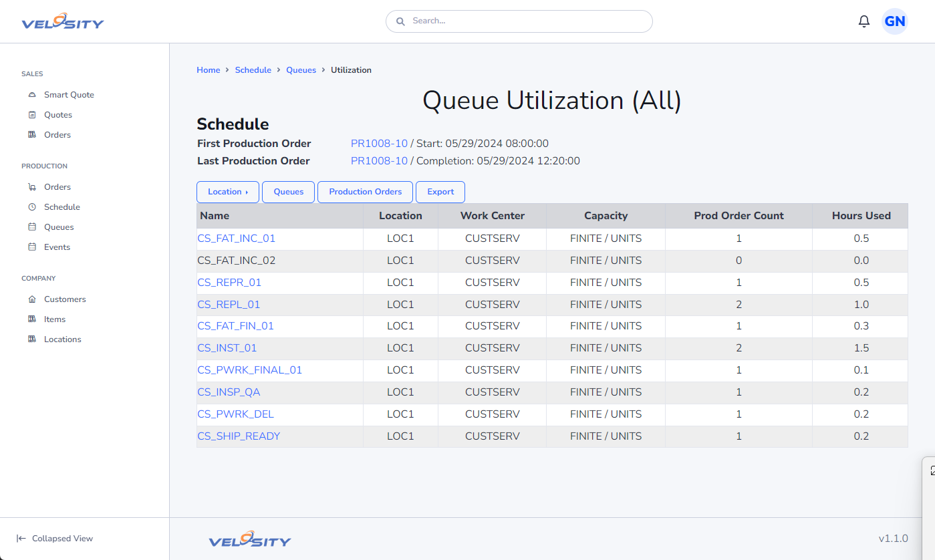This screenshot has width=935, height=560.
Task: Click the Velosity logo in the header
Action: [x=63, y=22]
